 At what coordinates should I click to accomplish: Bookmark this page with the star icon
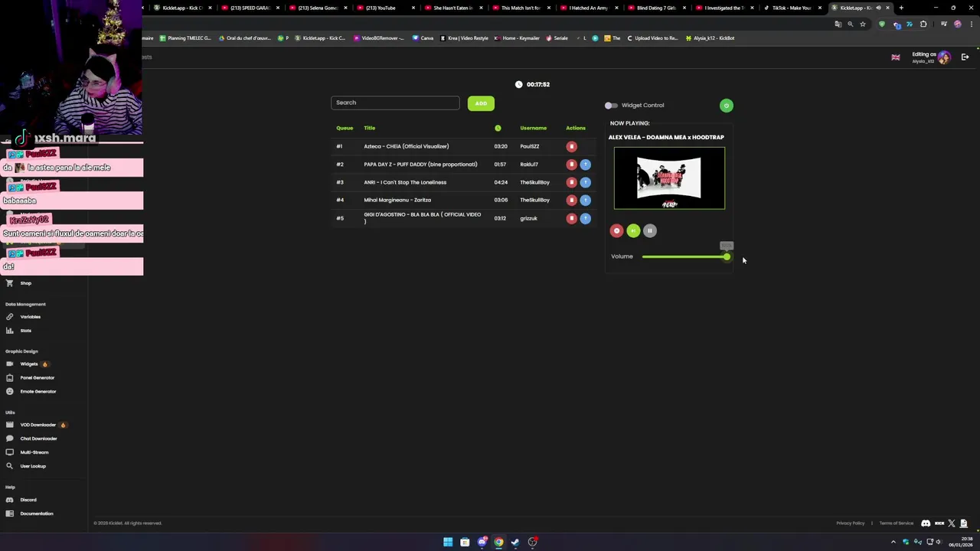863,24
